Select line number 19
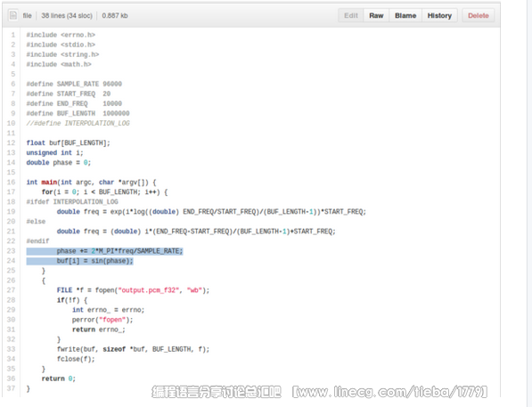The image size is (532, 407). coord(12,212)
